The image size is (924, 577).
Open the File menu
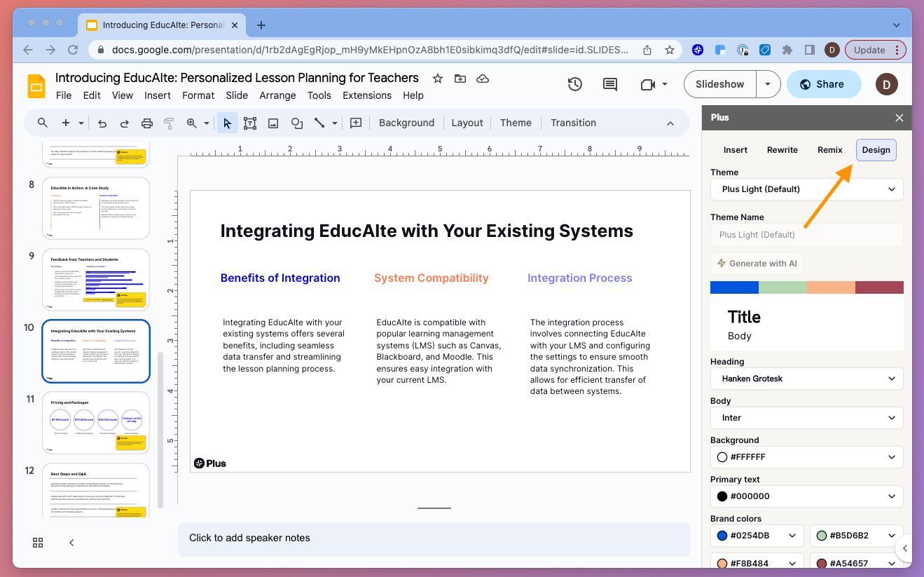64,95
